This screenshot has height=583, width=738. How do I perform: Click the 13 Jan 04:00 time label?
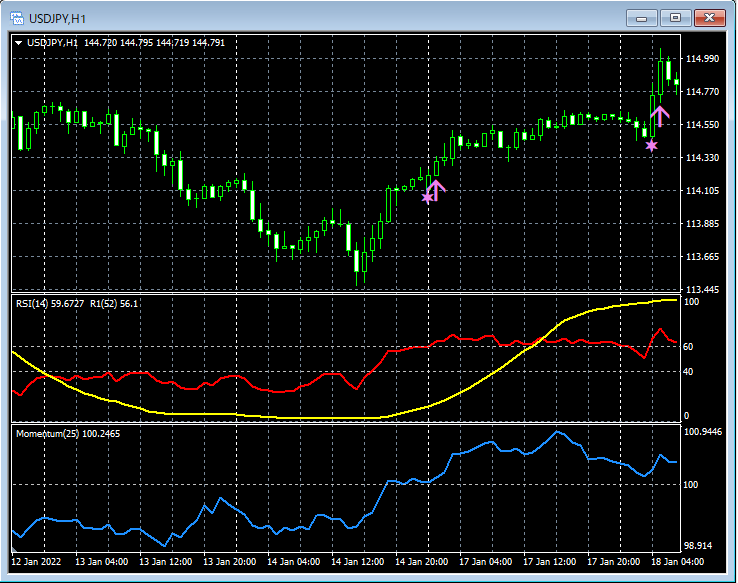click(101, 562)
